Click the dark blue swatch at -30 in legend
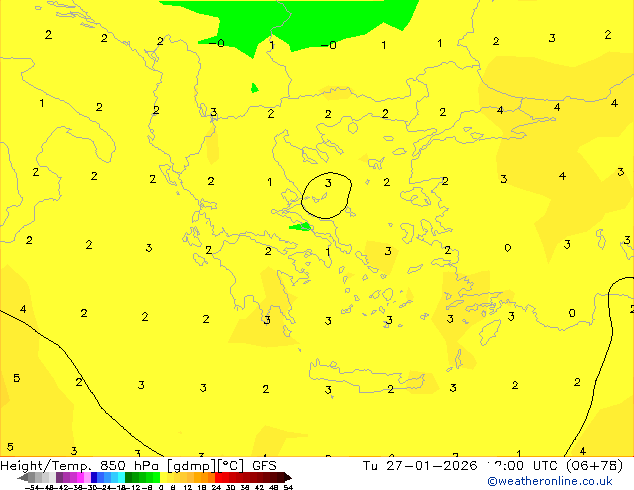634x490 pixels. click(x=94, y=477)
